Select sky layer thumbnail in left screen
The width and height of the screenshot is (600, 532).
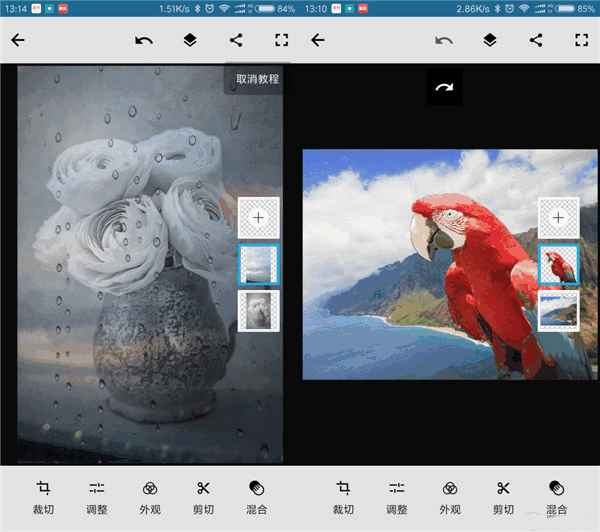[259, 264]
